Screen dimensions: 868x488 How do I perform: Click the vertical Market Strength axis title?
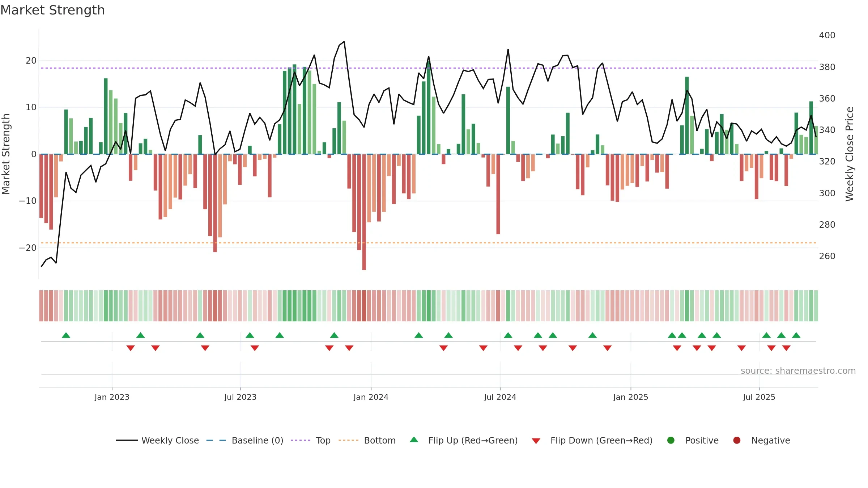point(6,154)
